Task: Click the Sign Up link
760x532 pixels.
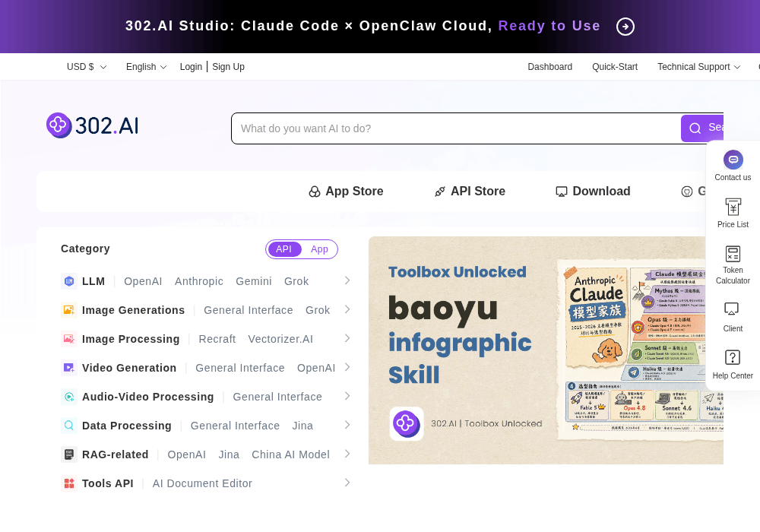Action: [x=228, y=67]
